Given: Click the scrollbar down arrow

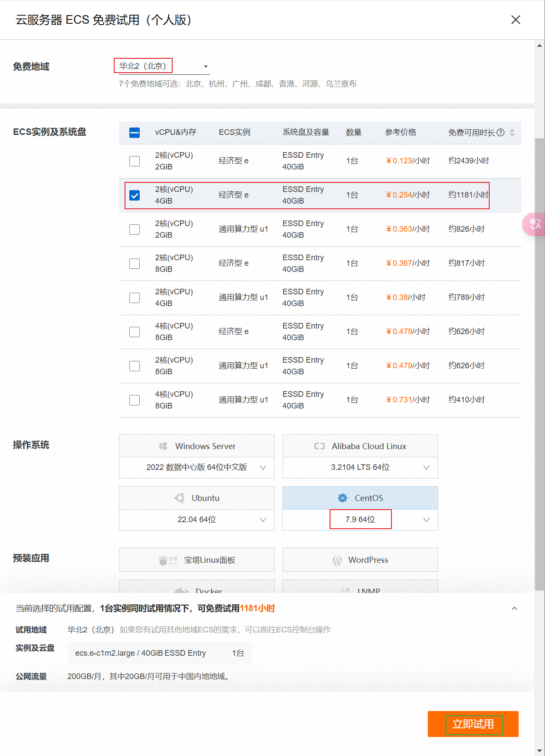Looking at the screenshot, I should [539, 751].
